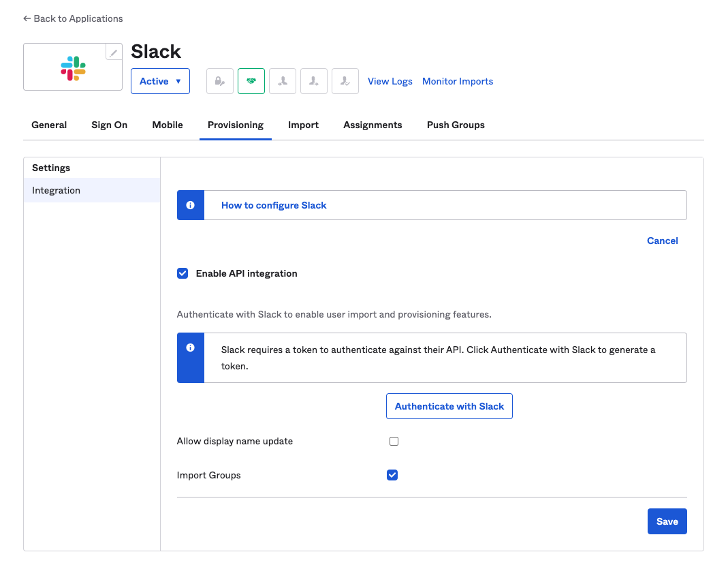Open the View Logs link

point(390,81)
